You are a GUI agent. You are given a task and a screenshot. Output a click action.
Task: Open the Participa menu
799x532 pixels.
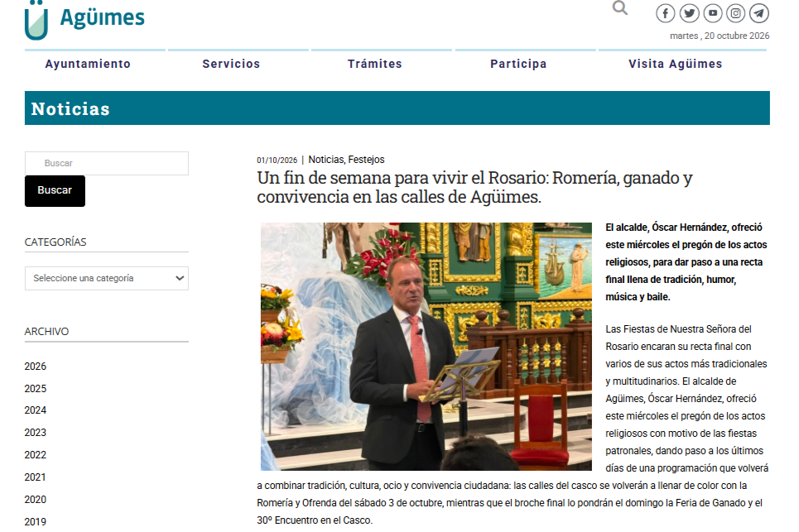coord(518,65)
